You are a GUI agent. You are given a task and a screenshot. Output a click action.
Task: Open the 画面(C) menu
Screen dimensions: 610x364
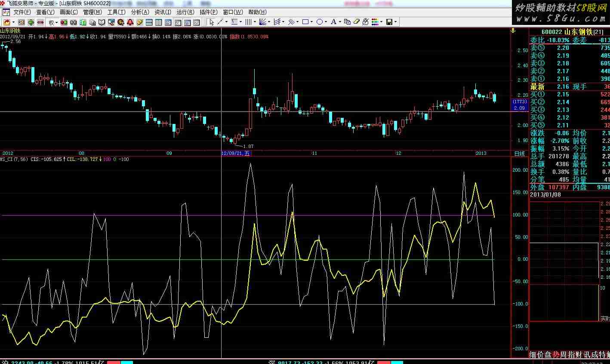pyautogui.click(x=69, y=12)
